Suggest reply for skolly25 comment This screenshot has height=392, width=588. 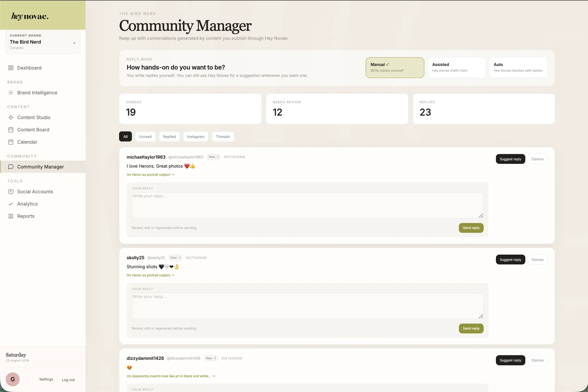(510, 260)
